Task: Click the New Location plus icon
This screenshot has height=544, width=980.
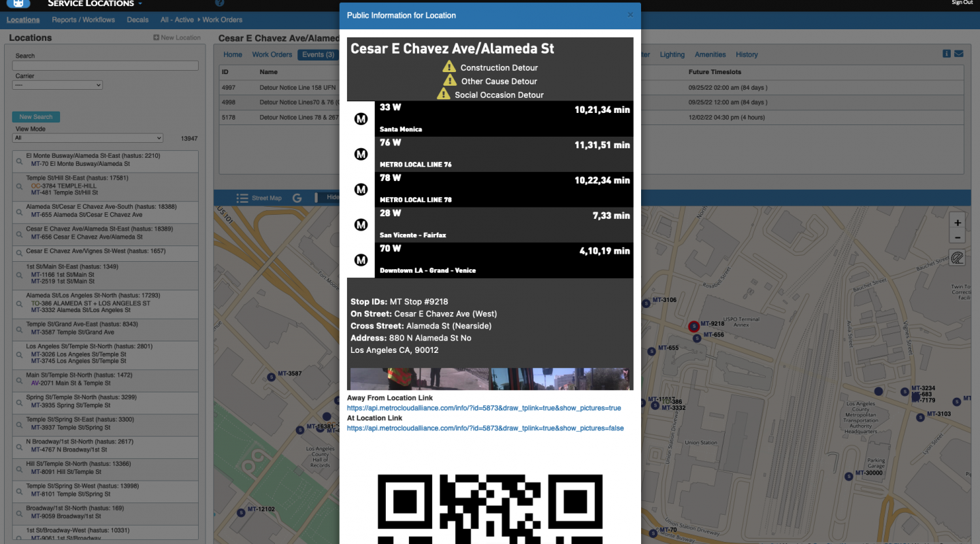Action: tap(157, 38)
